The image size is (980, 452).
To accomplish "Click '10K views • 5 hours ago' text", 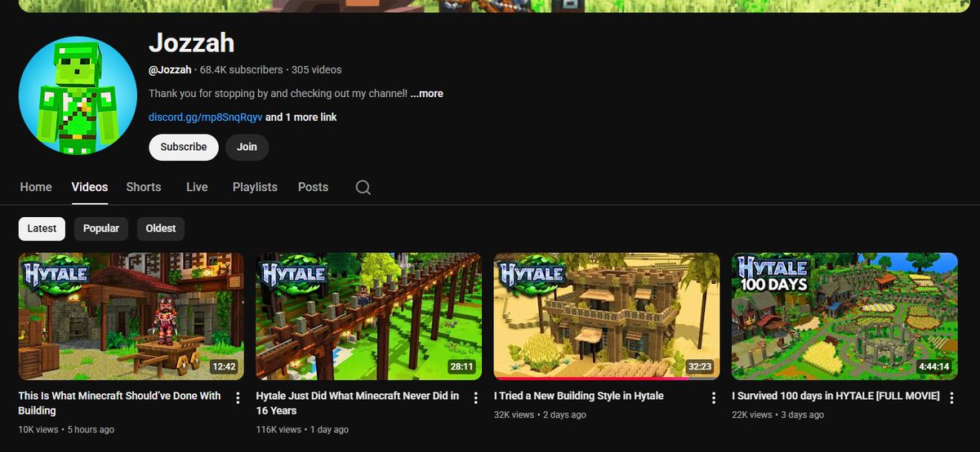I will [66, 429].
